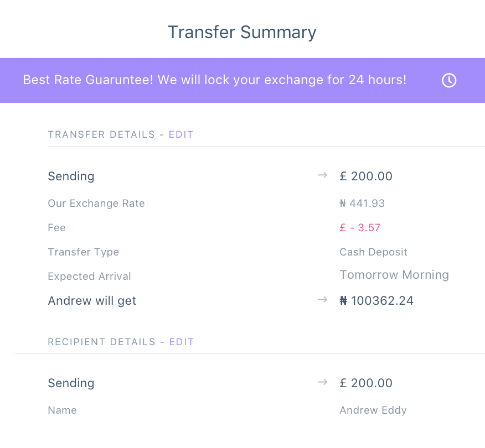Click the Fee label
The image size is (485, 448).
(57, 228)
